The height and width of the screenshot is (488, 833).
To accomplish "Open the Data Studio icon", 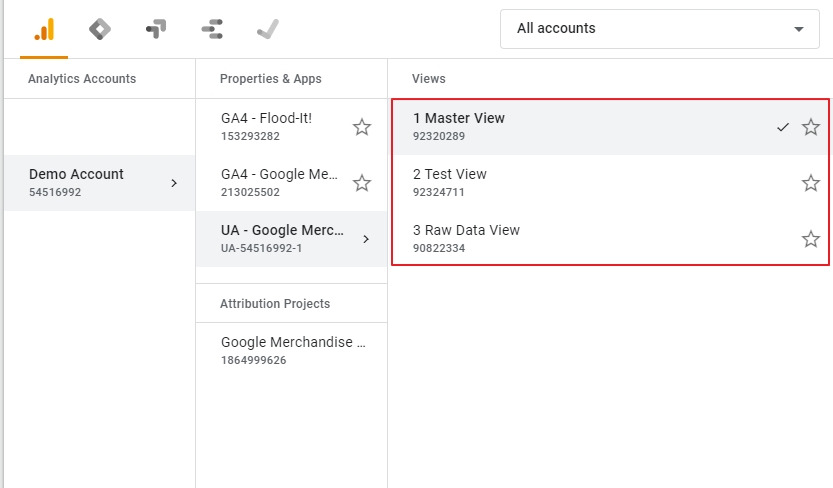I will [212, 29].
